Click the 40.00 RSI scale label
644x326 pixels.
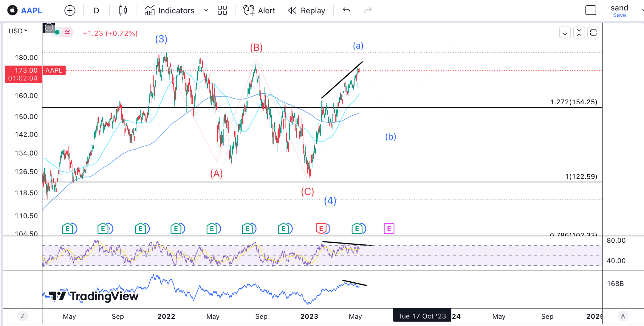coord(616,261)
